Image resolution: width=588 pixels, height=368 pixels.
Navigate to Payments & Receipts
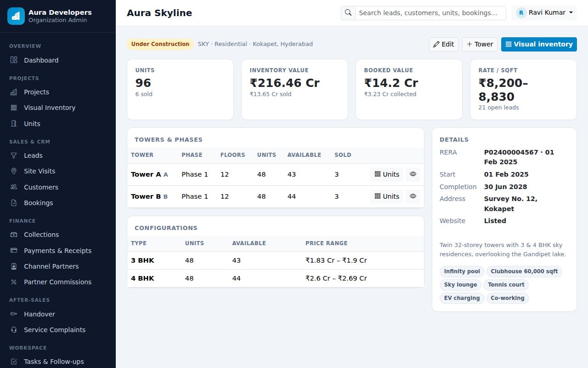pos(58,251)
